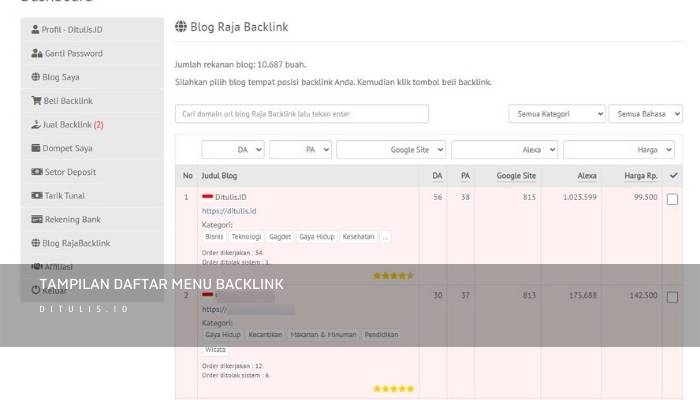Click Indonesian flag icon next to Ditulis.ID
700x400 pixels.
[207, 196]
